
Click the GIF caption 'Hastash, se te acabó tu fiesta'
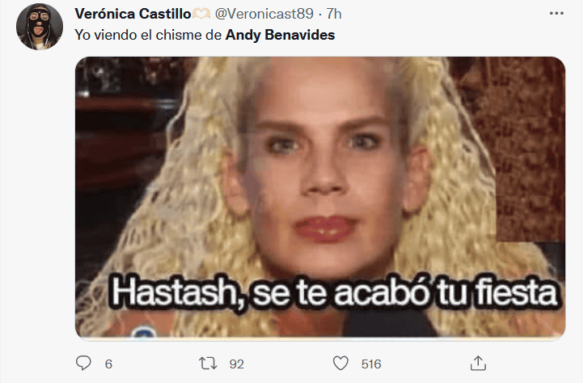[335, 292]
